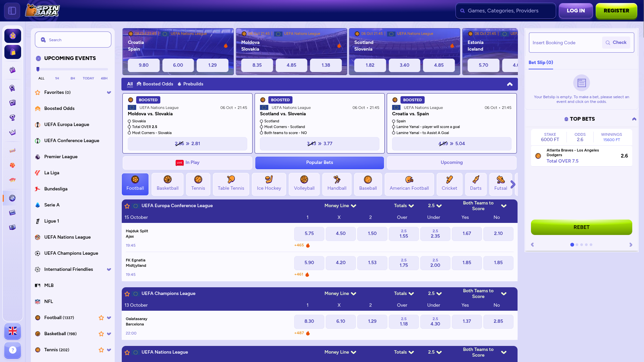Open the 2.5 dropdown in Europa Conference League
The width and height of the screenshot is (644, 362).
435,206
